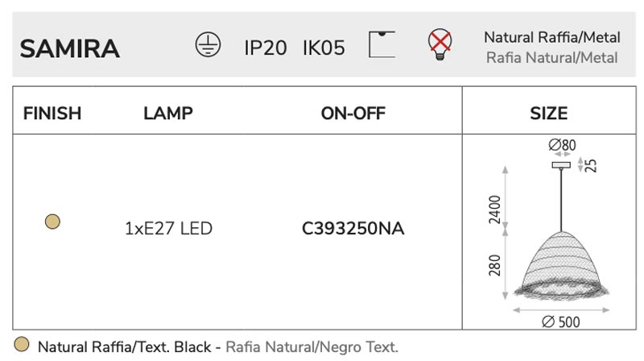Click the legend raffia color swatch
Screen dimensions: 644x361
click(x=22, y=345)
